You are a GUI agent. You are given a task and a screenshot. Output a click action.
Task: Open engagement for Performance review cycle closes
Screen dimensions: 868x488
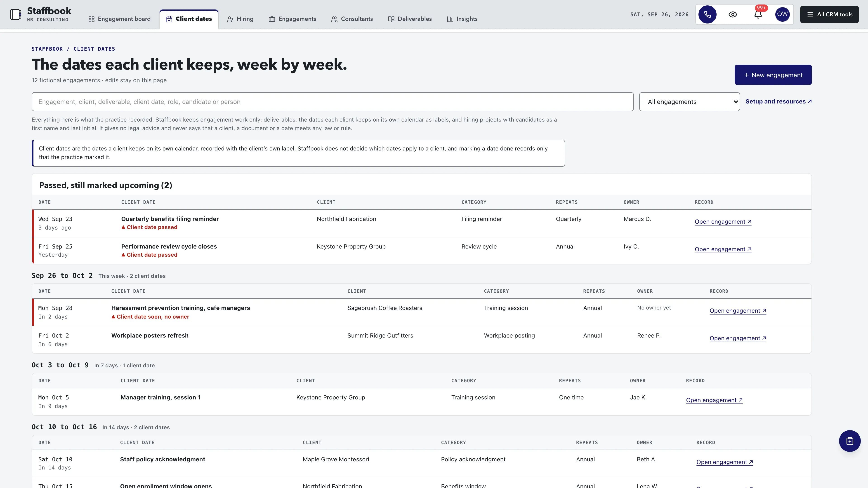point(723,249)
